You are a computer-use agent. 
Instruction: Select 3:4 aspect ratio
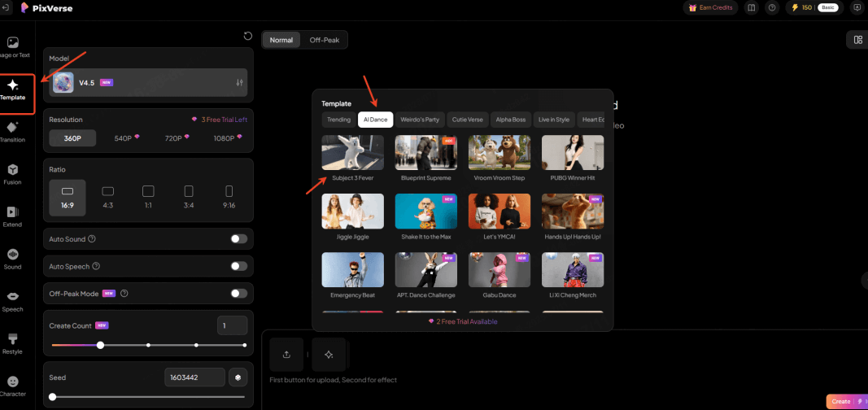[189, 198]
